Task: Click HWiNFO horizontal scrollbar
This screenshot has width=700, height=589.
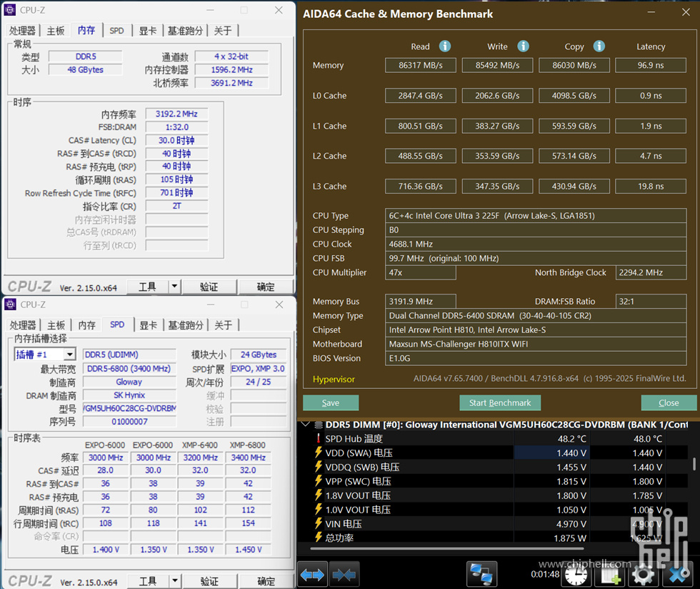Action: pos(447,549)
